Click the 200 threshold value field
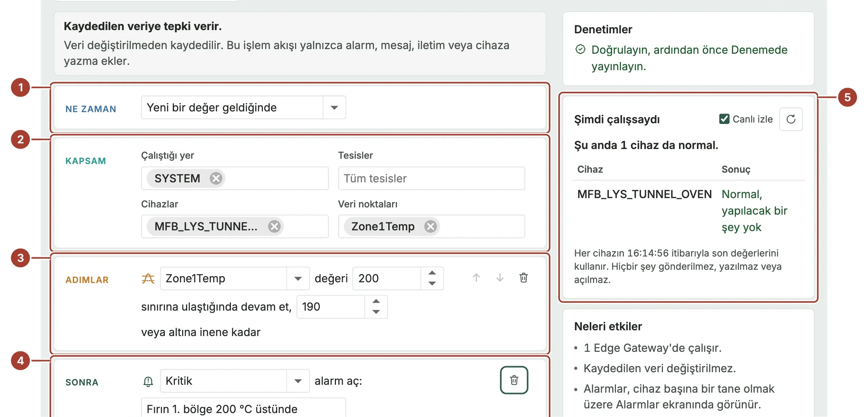 coord(387,278)
